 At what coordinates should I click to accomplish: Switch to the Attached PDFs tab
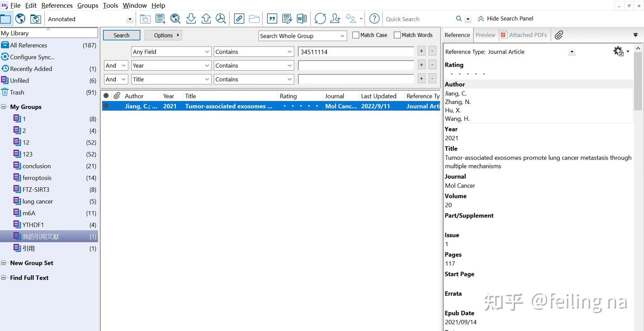(x=524, y=35)
